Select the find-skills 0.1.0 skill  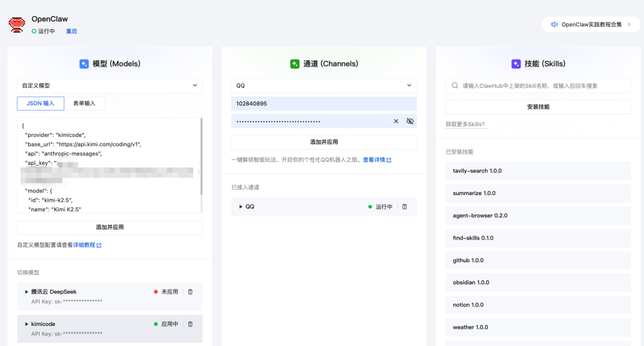click(538, 238)
